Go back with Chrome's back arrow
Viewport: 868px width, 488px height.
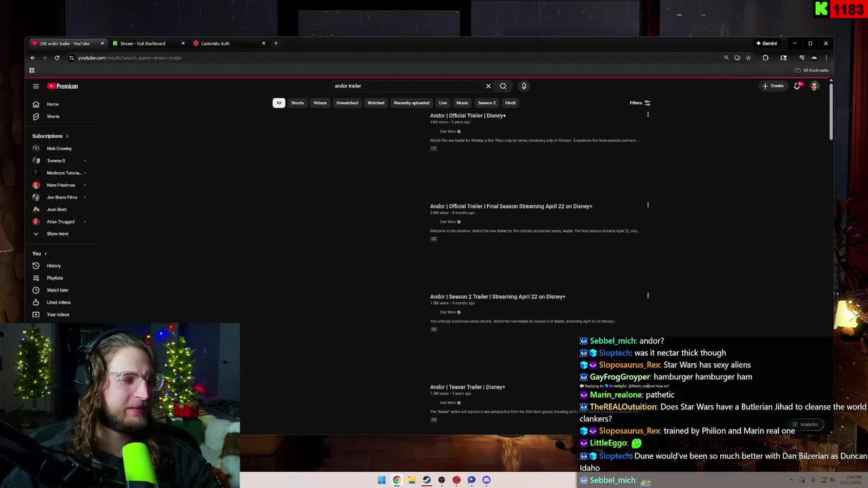(x=33, y=58)
